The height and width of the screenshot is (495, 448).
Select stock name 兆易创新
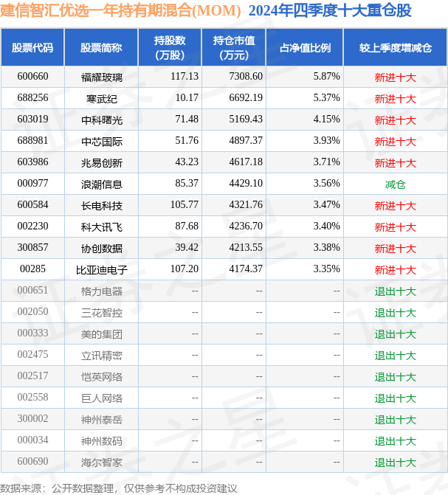(101, 163)
